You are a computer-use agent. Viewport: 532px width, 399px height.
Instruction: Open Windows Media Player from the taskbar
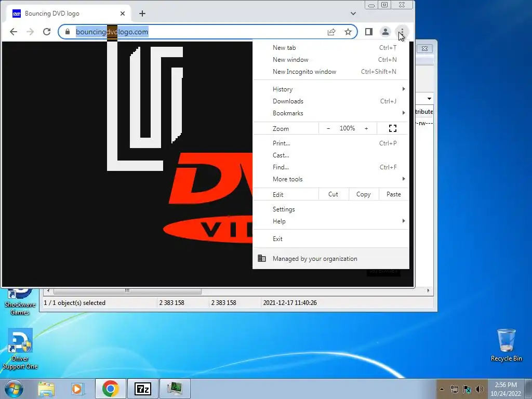pyautogui.click(x=77, y=389)
